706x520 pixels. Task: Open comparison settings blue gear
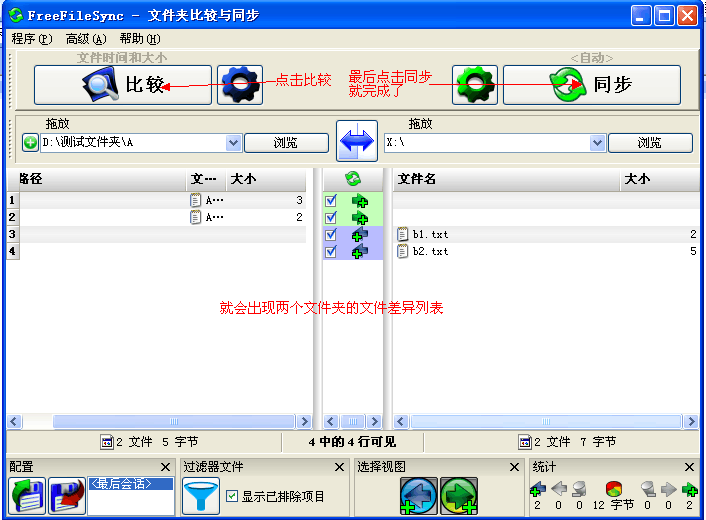[x=240, y=85]
